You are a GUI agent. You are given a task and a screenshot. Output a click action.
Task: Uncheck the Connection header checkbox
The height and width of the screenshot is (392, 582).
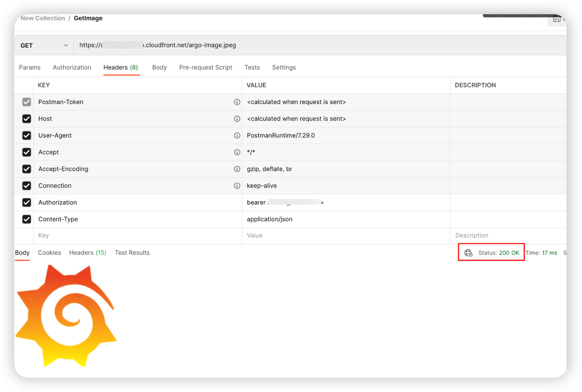coord(26,186)
